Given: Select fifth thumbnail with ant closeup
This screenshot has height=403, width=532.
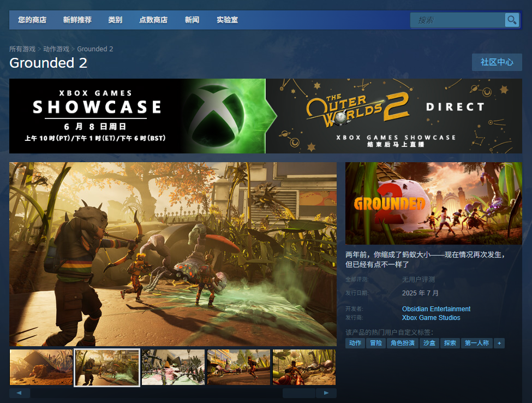Looking at the screenshot, I should (x=304, y=368).
